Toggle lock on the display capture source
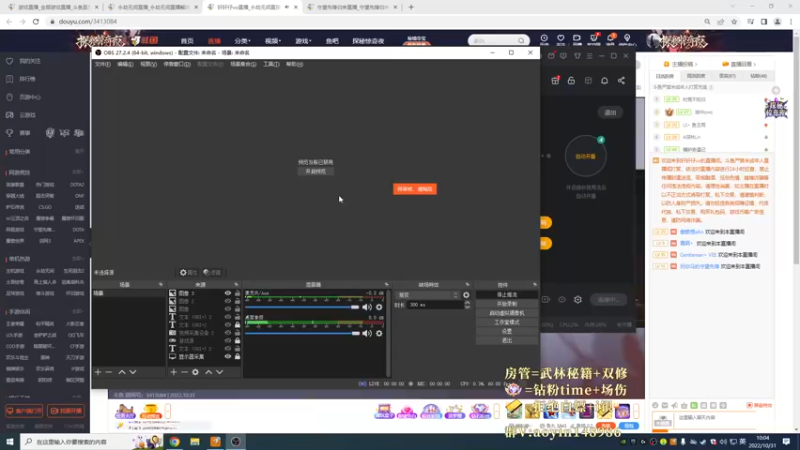This screenshot has width=800, height=450. coord(237,357)
